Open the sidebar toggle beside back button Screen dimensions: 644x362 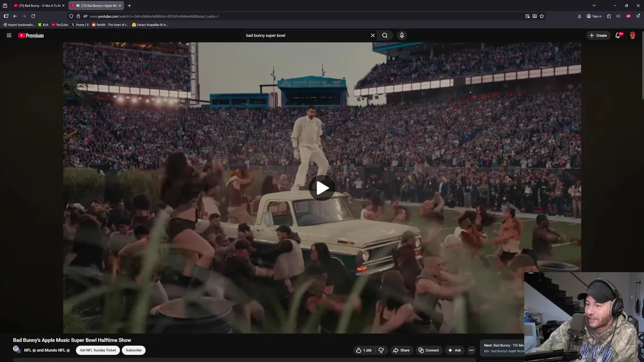[x=6, y=16]
